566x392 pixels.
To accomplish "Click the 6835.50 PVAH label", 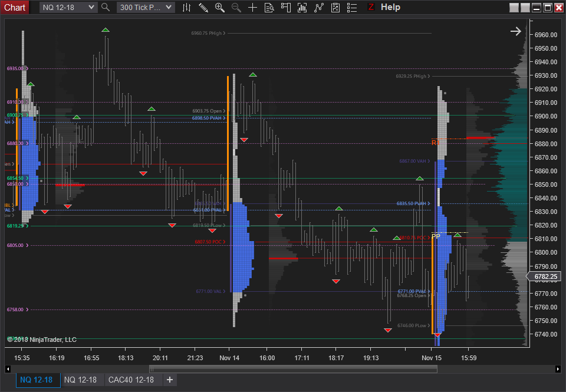I will (413, 203).
